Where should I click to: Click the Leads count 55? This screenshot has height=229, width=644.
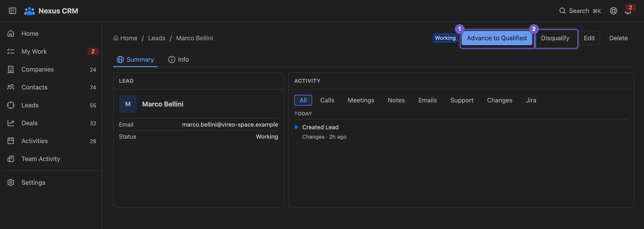[x=93, y=105]
